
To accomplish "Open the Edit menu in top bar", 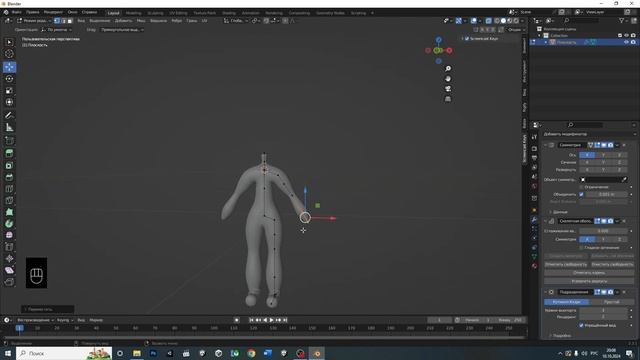I will 33,12.
